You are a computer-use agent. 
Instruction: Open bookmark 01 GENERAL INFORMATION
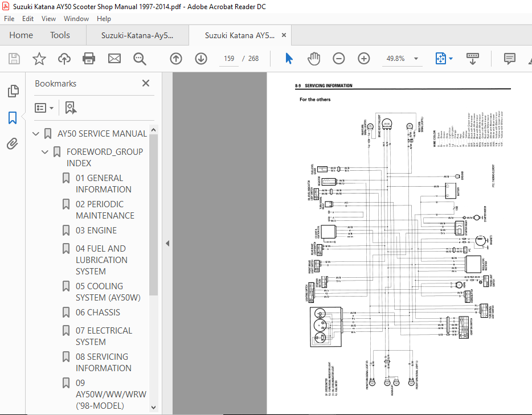[x=104, y=183]
